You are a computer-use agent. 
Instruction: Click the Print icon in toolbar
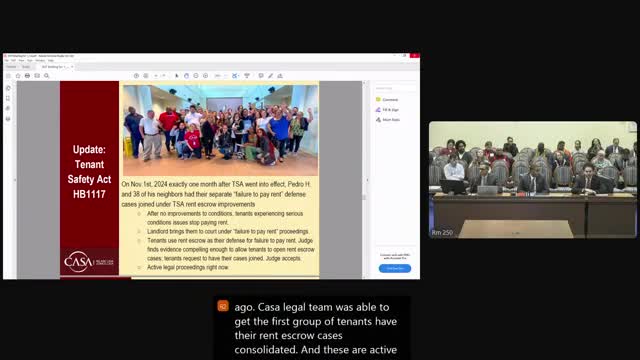point(27,76)
